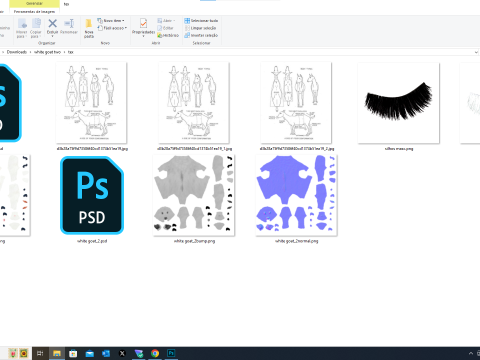Open Propriedades with the checkmark icon
This screenshot has width=480, height=360.
click(x=143, y=23)
